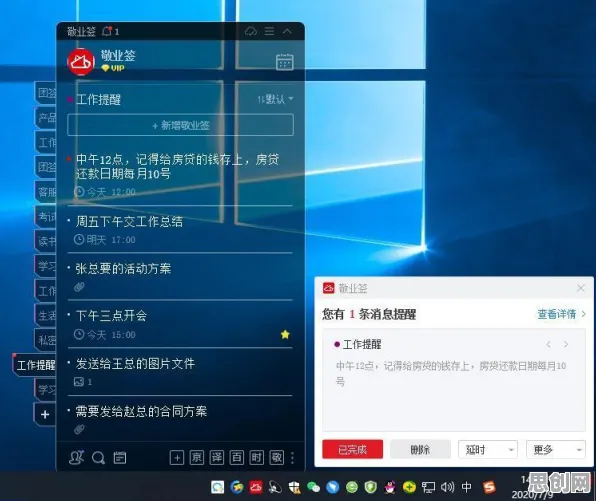Viewport: 596px width, 501px height.
Task: Open attachment paperclip under 张总要的活动方案
Action: (79, 287)
